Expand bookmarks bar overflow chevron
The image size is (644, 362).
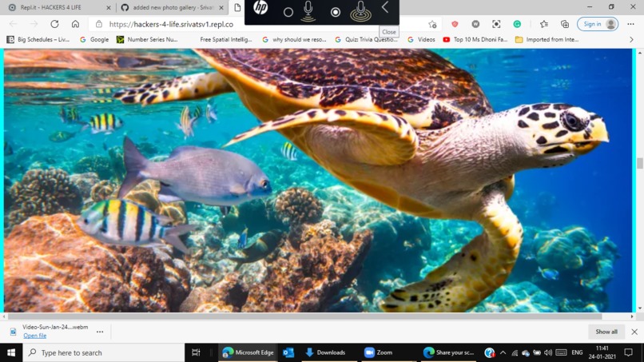pos(632,39)
